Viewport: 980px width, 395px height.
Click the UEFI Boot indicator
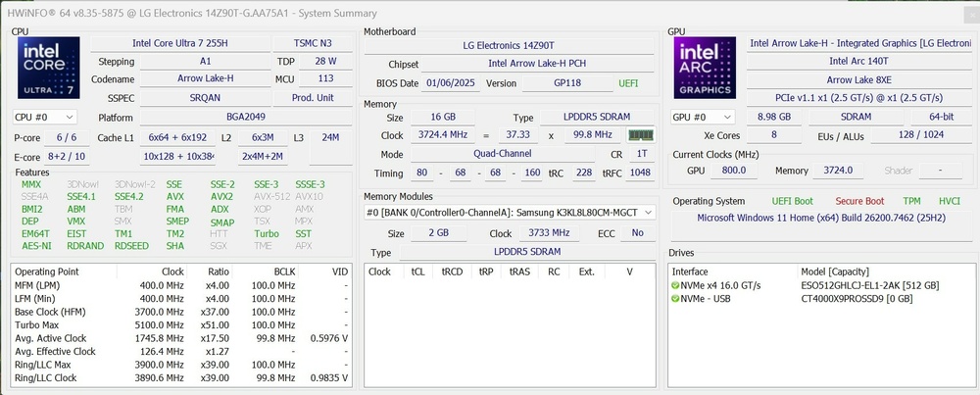point(792,201)
